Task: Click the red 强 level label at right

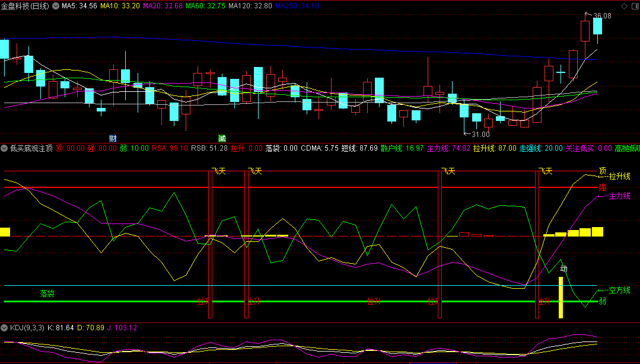Action: 603,187
